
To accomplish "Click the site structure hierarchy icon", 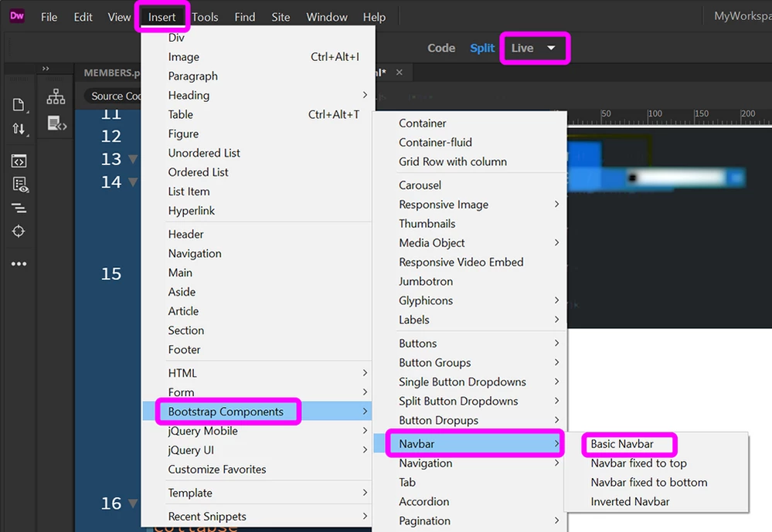I will (x=56, y=97).
